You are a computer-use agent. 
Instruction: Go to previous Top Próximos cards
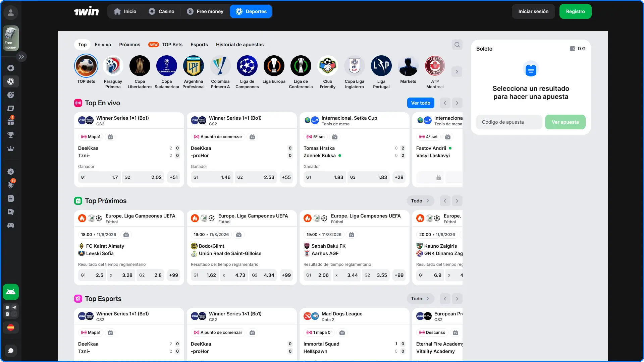(445, 201)
